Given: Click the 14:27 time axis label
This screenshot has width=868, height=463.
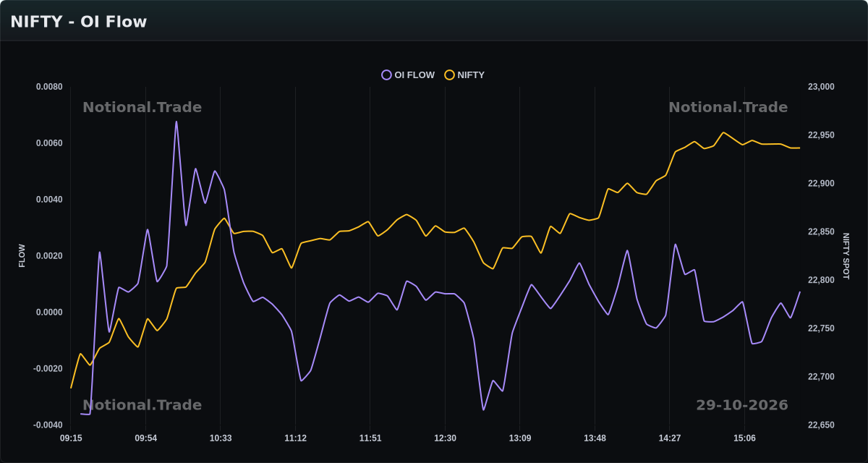Looking at the screenshot, I should point(669,438).
